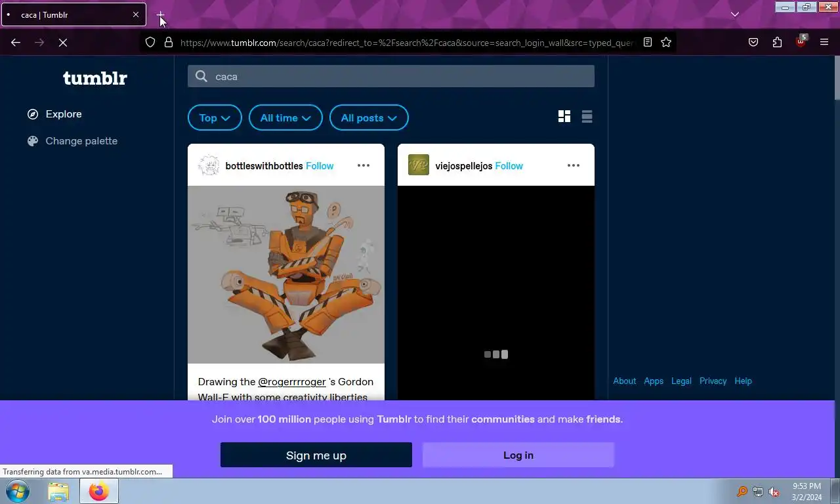840x504 pixels.
Task: Click the Explore menu item
Action: coord(64,114)
